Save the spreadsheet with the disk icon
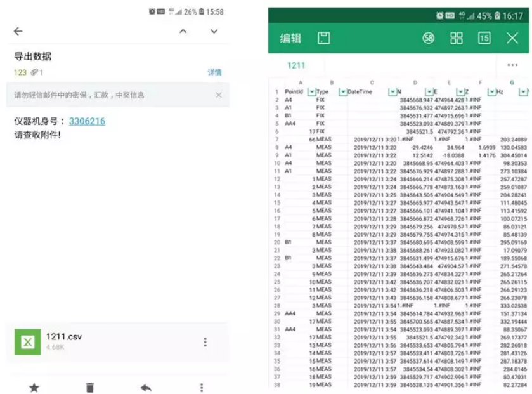 pyautogui.click(x=324, y=38)
